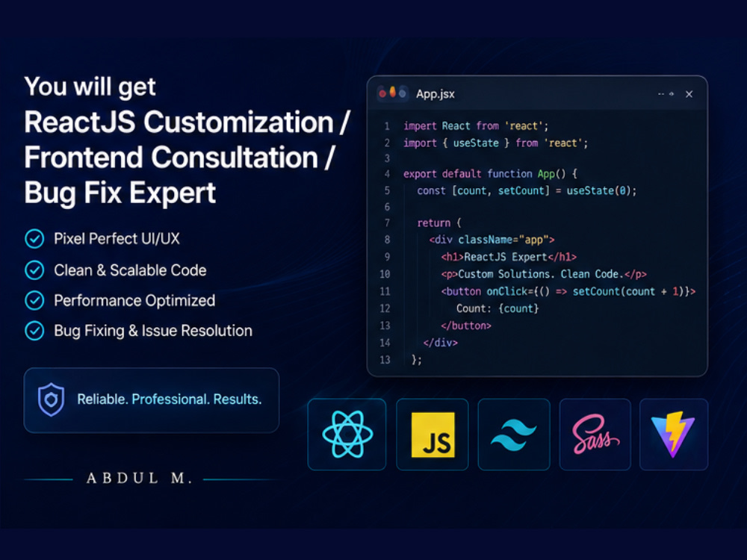
Task: Click code line 'import { useState } from react'
Action: click(x=495, y=143)
